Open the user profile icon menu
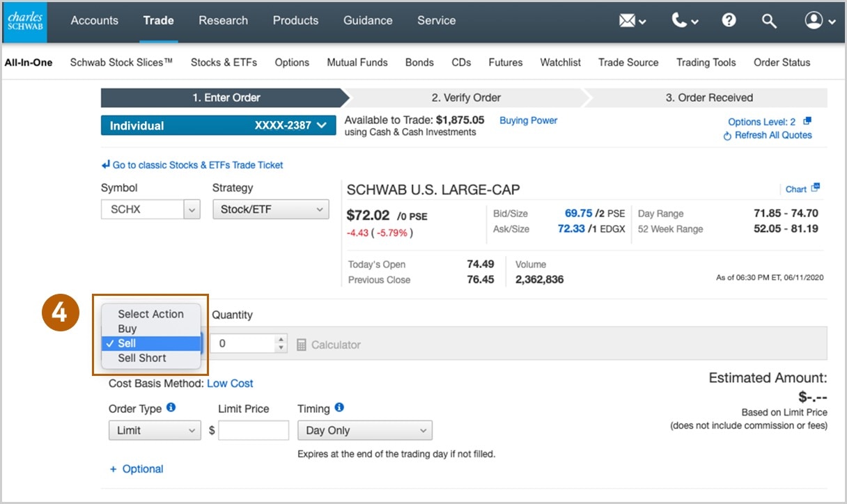 coord(820,21)
